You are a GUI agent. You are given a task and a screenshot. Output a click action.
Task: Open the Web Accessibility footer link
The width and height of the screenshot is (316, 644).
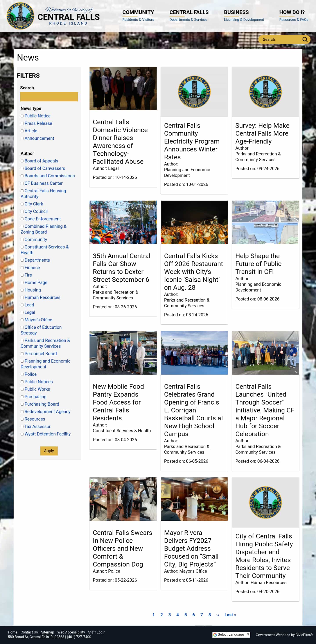(x=71, y=632)
